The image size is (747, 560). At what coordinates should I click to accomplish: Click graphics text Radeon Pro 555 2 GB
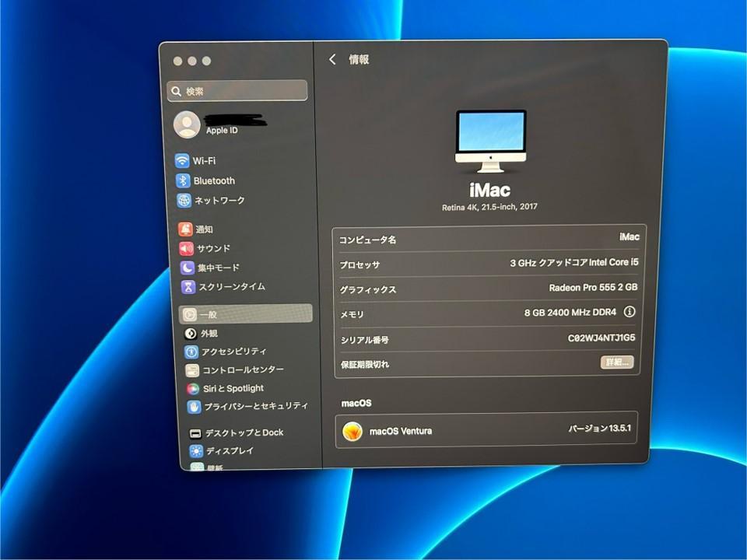[x=593, y=287]
